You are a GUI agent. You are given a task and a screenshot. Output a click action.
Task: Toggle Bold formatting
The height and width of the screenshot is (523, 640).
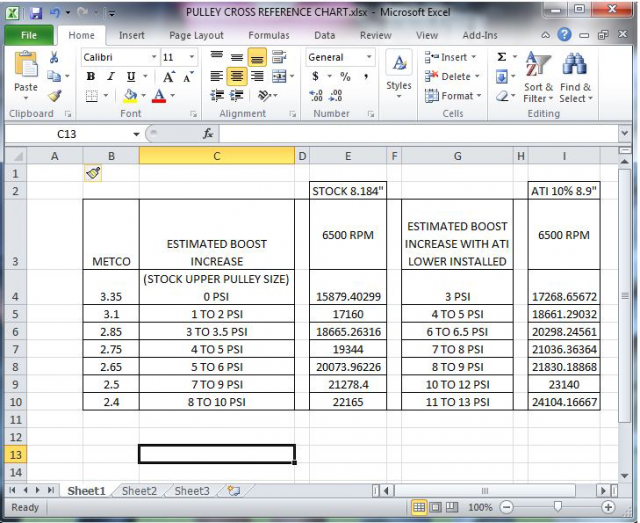click(91, 77)
